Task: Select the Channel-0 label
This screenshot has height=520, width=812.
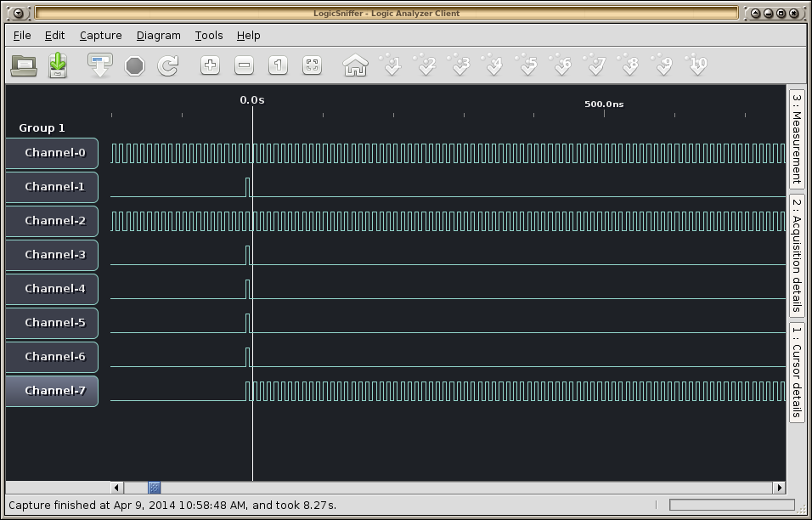Action: pyautogui.click(x=52, y=153)
